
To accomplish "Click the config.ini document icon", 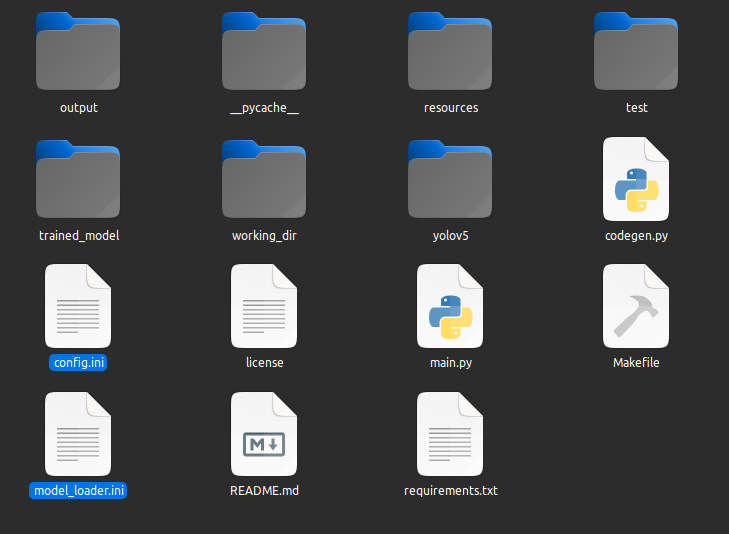I will (x=78, y=306).
